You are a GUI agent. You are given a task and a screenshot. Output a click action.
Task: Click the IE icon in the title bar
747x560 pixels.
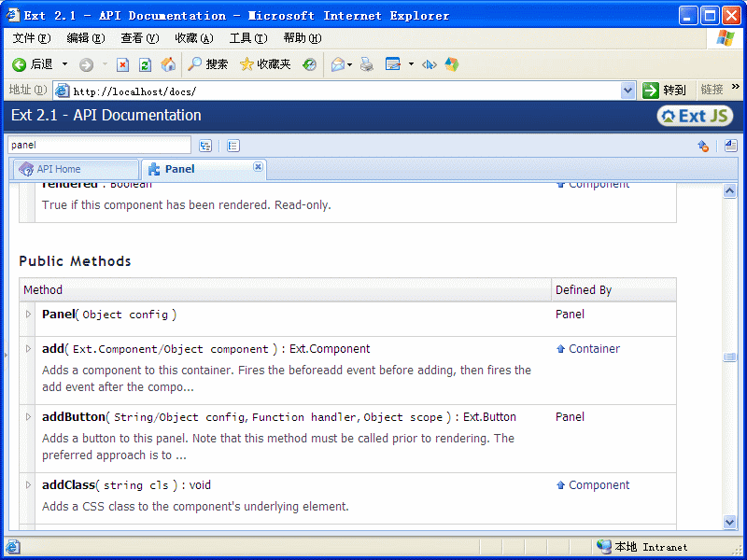[x=13, y=15]
